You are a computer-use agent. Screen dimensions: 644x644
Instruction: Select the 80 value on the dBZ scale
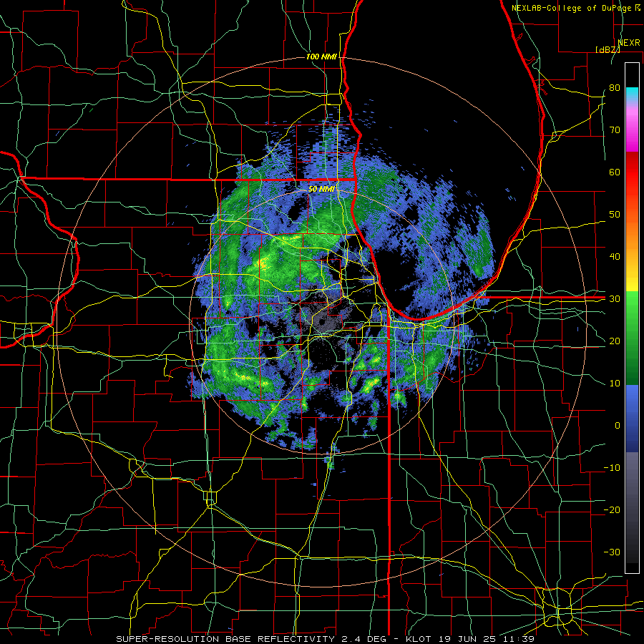pyautogui.click(x=615, y=88)
